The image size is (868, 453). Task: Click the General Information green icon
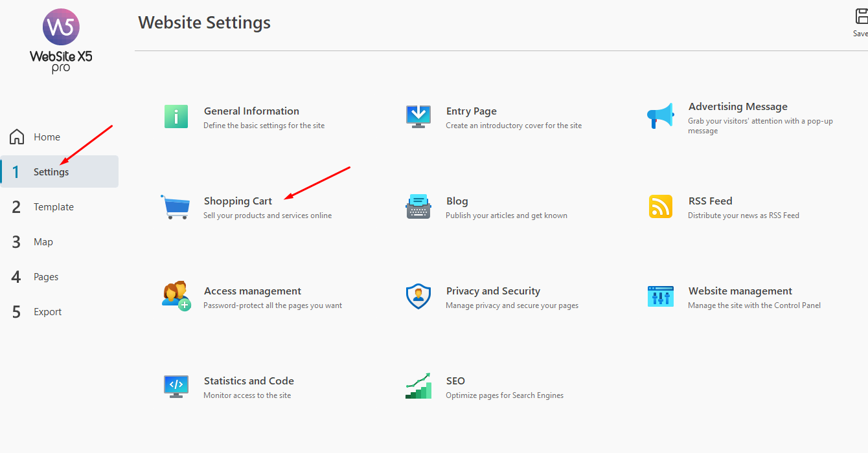(176, 117)
